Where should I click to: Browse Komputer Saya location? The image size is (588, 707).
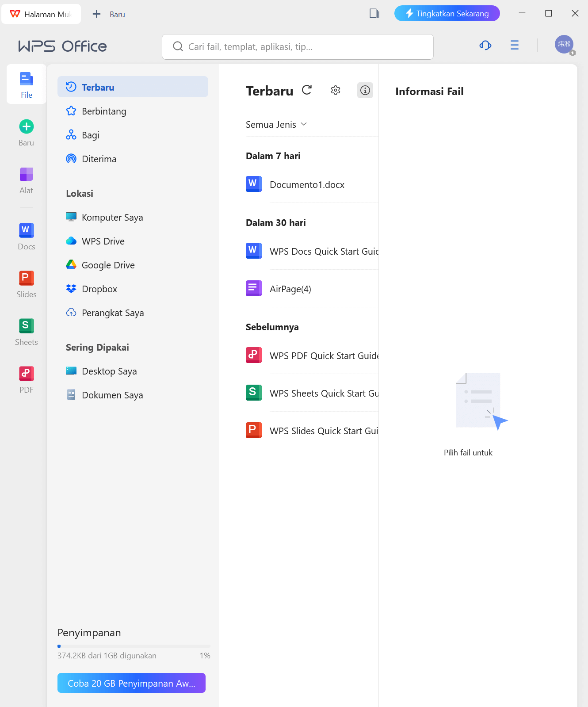pos(133,217)
